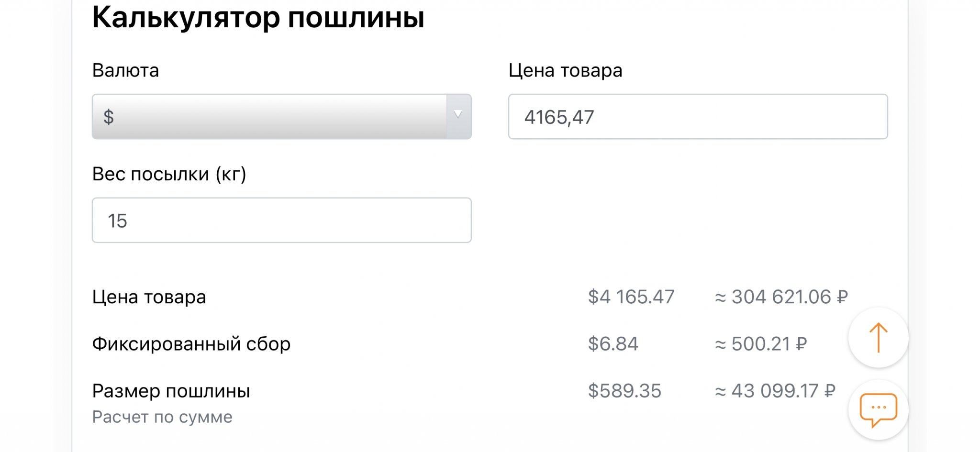This screenshot has width=980, height=452.
Task: Click the Вес посылки weight input
Action: pos(281,220)
